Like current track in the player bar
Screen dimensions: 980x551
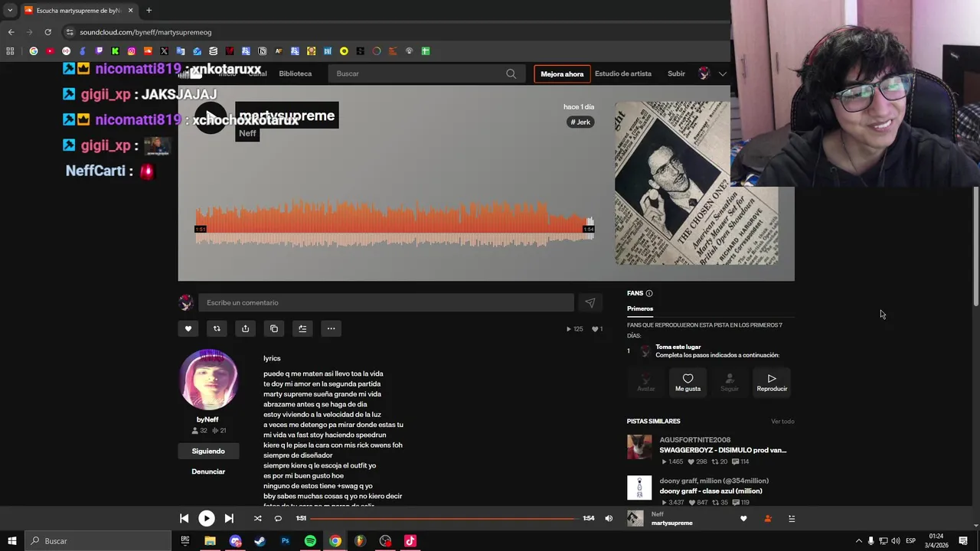[743, 519]
